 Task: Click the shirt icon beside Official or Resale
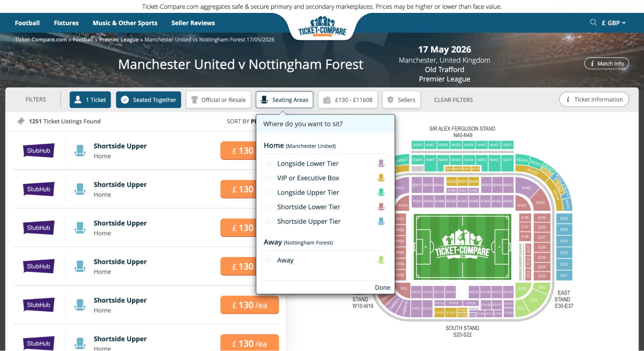(x=194, y=100)
